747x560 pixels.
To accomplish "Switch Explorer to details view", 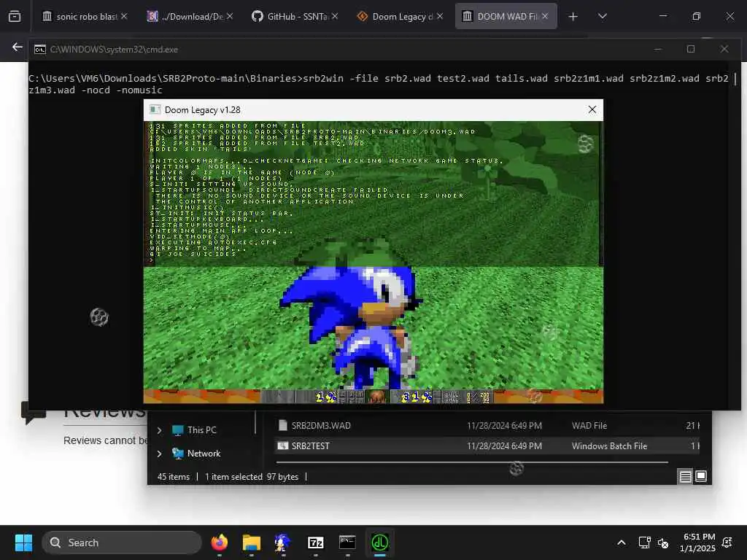I will 685,476.
